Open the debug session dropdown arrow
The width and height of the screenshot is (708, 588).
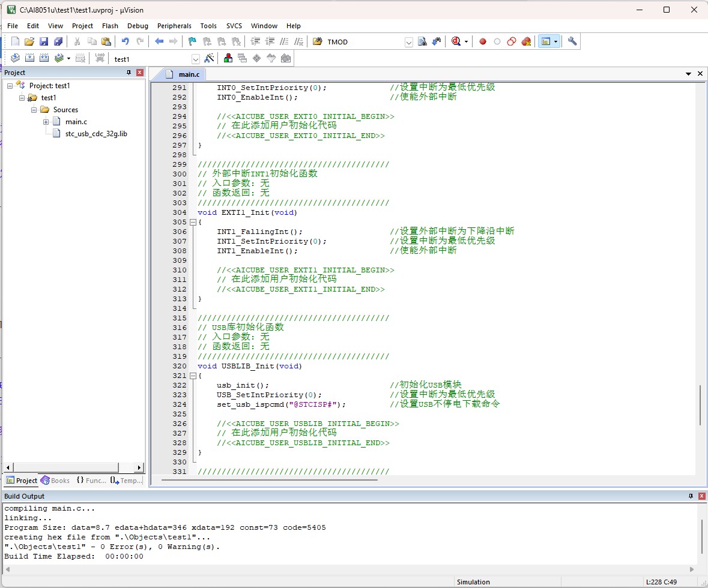click(466, 42)
